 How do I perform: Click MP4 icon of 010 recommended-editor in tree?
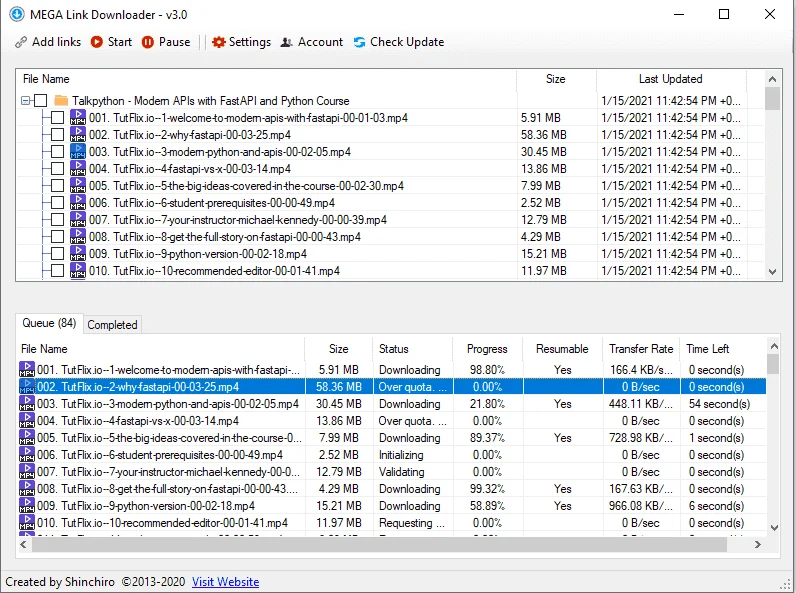(x=78, y=271)
